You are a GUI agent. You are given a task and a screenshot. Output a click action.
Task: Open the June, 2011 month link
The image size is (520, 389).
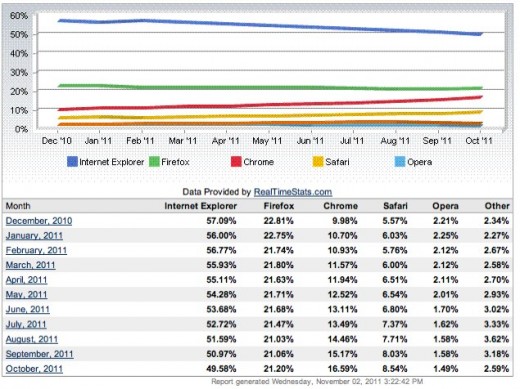tap(28, 309)
